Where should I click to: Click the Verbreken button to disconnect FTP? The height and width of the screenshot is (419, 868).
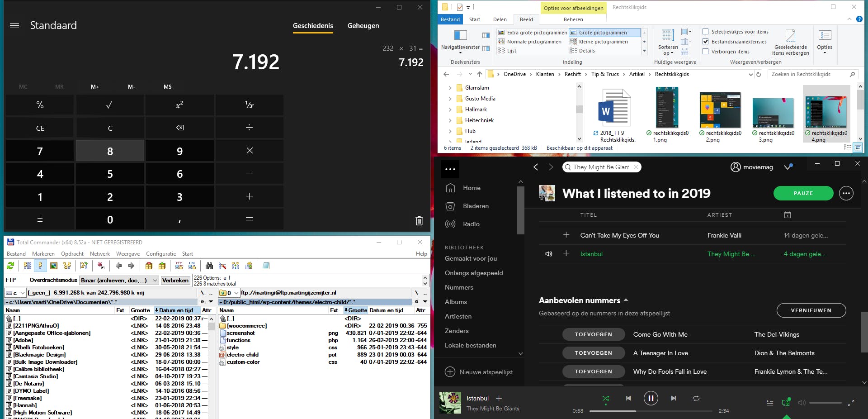176,281
